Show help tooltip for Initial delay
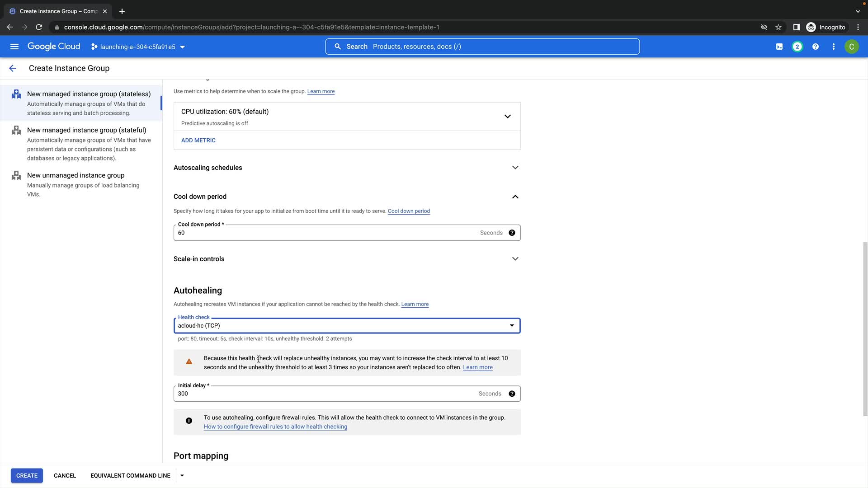 pyautogui.click(x=512, y=394)
